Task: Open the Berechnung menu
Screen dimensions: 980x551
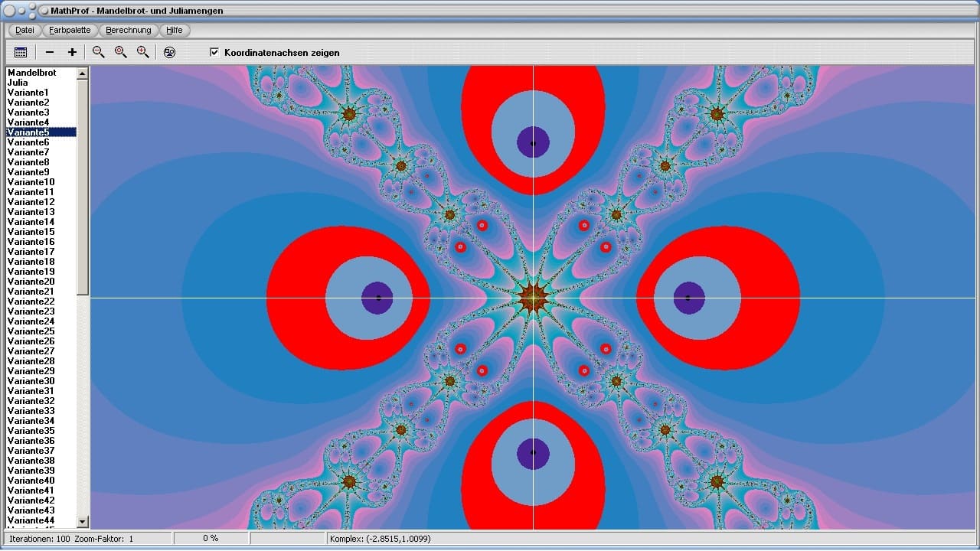Action: pyautogui.click(x=129, y=30)
